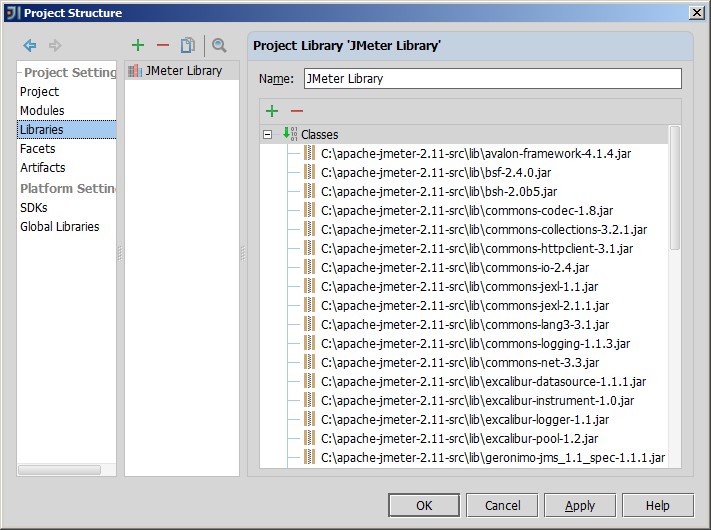Screen dimensions: 711x530
Task: Collapse the Classes tree node
Action: pyautogui.click(x=267, y=134)
